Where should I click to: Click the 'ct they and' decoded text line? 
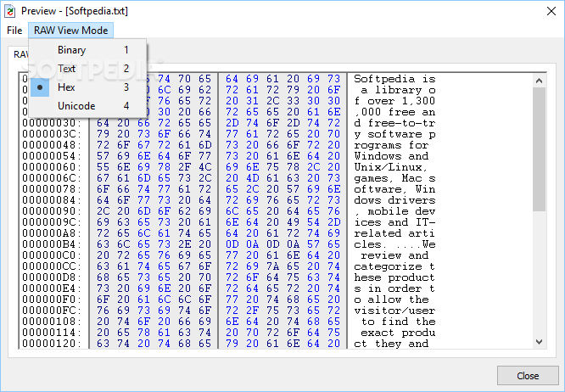tap(391, 344)
